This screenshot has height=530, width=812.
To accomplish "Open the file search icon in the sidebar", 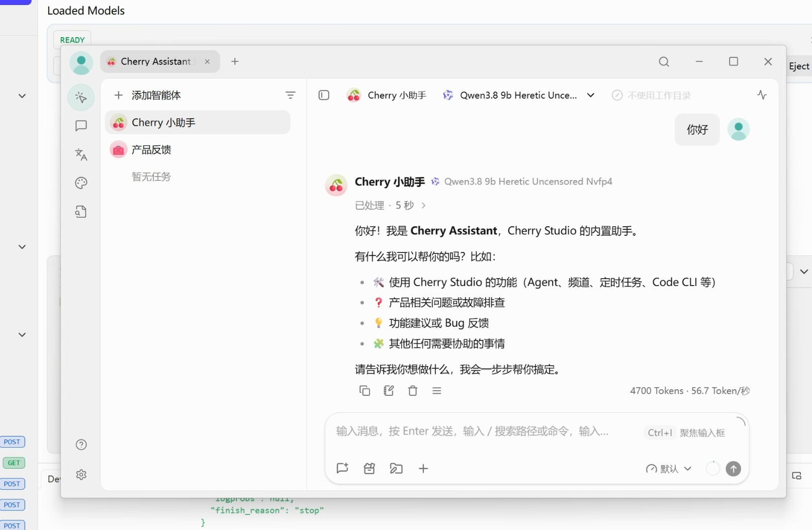I will [x=81, y=212].
